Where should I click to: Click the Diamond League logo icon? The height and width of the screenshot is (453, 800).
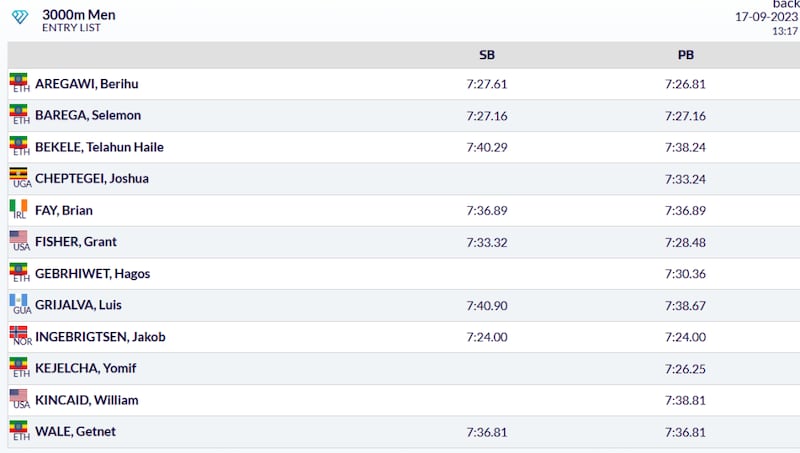pyautogui.click(x=20, y=17)
